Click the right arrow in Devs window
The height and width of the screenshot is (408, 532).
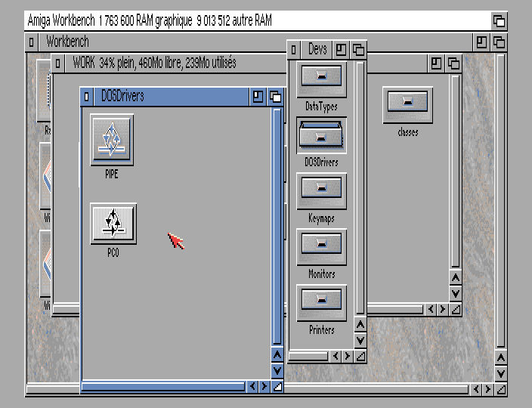(347, 356)
